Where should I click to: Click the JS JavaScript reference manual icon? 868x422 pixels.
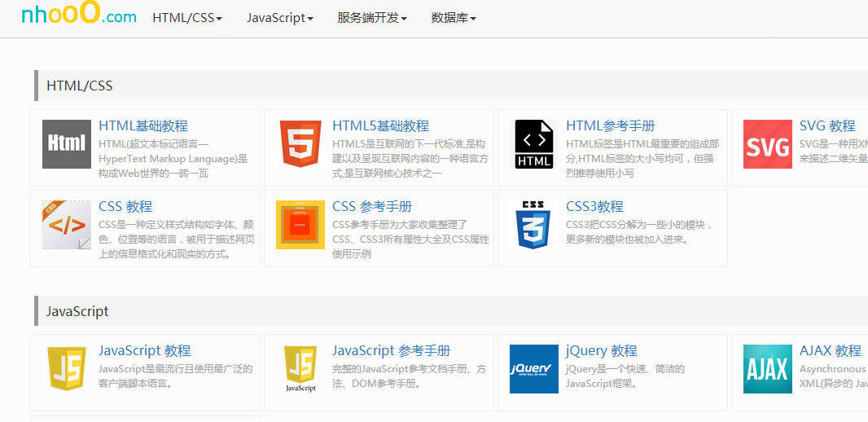(x=300, y=369)
